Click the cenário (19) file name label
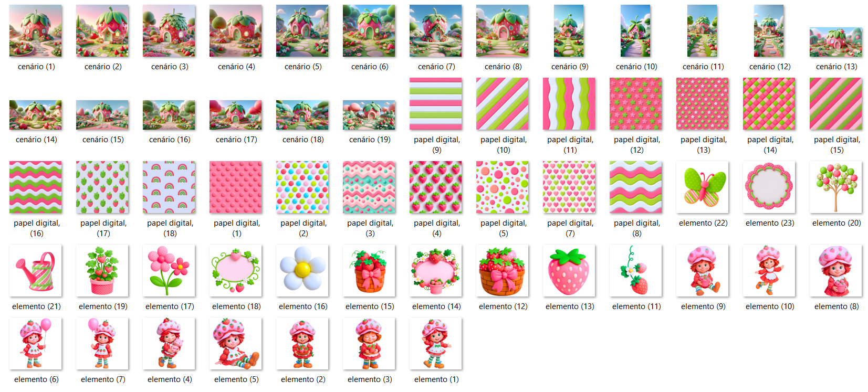This screenshot has width=868, height=392. tap(370, 140)
